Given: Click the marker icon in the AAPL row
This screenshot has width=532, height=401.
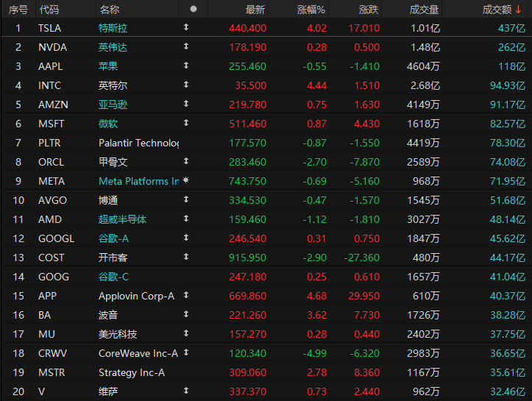Looking at the screenshot, I should [186, 65].
